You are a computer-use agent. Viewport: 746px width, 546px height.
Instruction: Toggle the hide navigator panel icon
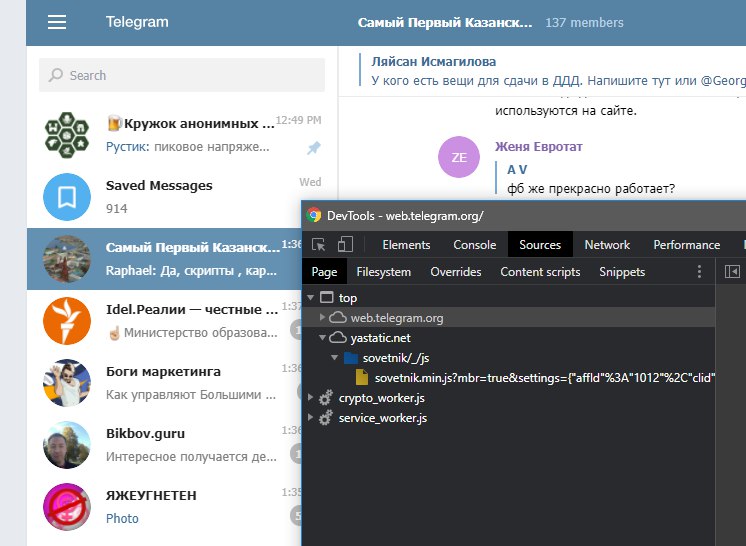(x=732, y=272)
